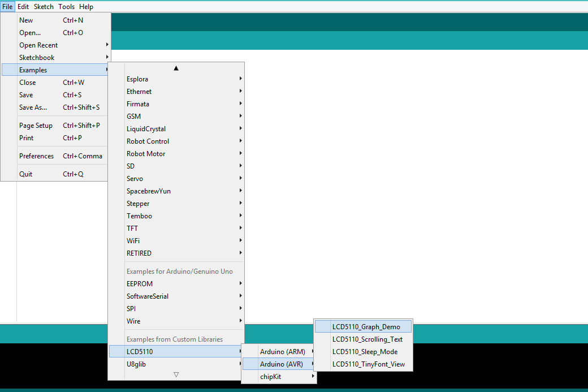
Task: Choose Close in the File menu
Action: [56, 83]
